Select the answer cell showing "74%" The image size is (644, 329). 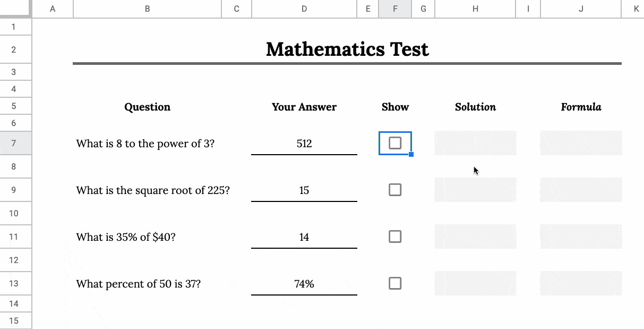pyautogui.click(x=304, y=283)
